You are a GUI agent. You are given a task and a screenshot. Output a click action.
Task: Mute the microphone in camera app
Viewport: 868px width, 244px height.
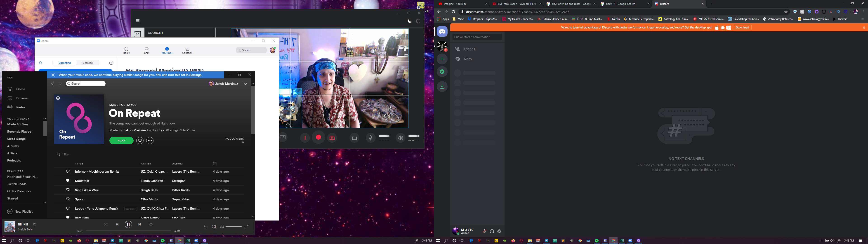tap(370, 138)
